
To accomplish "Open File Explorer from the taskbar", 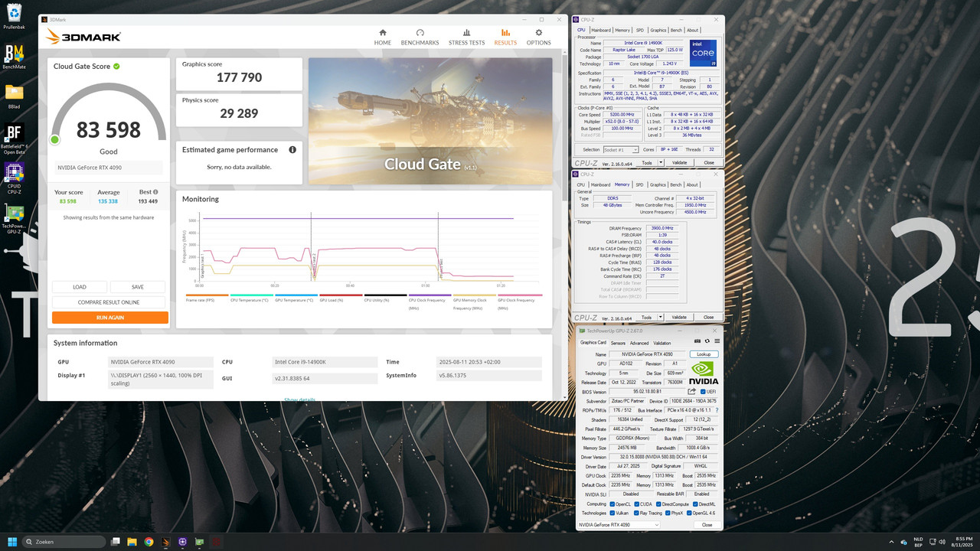I will pyautogui.click(x=132, y=542).
